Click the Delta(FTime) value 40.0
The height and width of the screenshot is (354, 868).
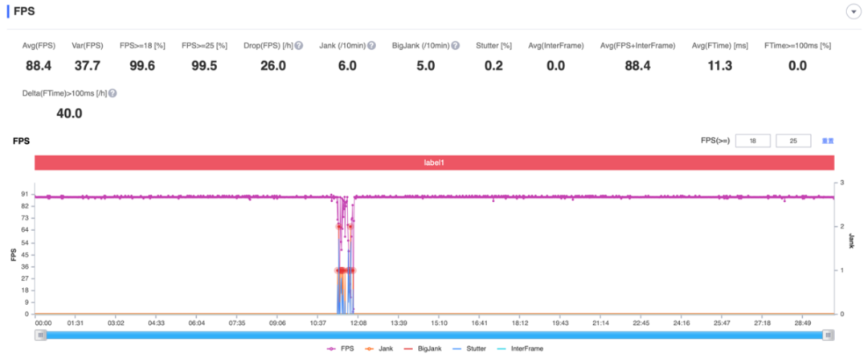[69, 113]
